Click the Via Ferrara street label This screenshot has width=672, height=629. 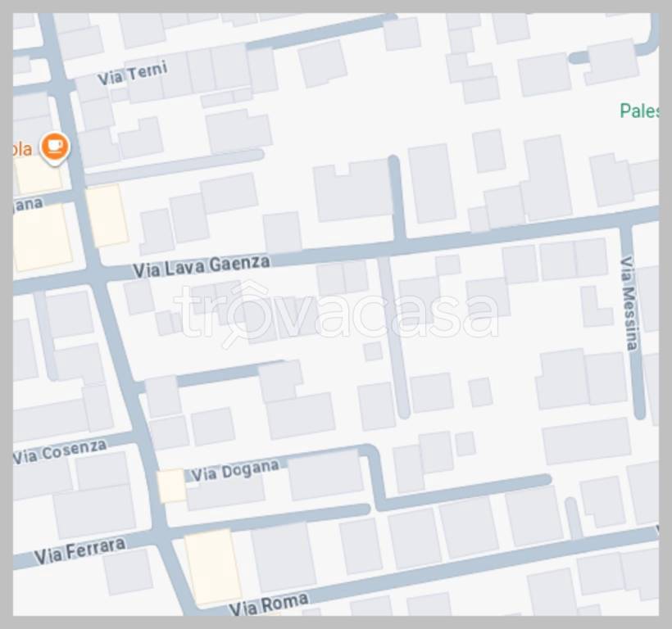click(79, 551)
